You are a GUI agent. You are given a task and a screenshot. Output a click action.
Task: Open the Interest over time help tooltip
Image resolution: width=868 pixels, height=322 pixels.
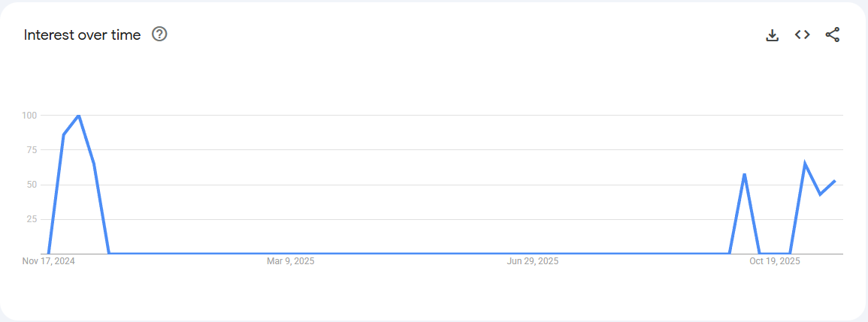pyautogui.click(x=159, y=34)
